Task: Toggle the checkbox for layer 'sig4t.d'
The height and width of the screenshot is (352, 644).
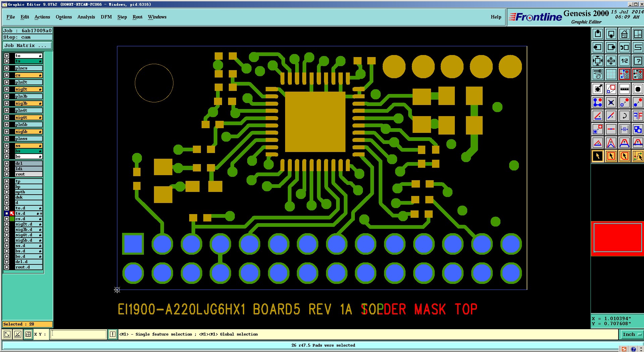Action: point(7,235)
